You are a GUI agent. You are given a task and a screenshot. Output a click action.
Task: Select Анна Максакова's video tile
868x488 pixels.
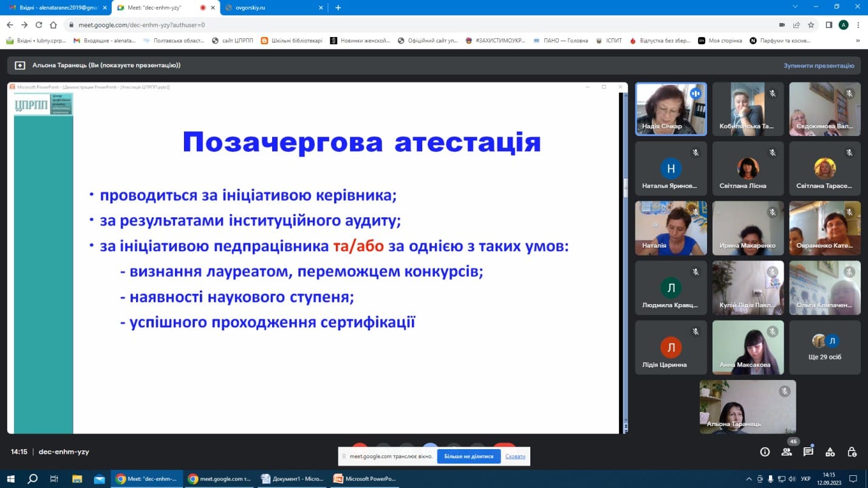point(748,348)
